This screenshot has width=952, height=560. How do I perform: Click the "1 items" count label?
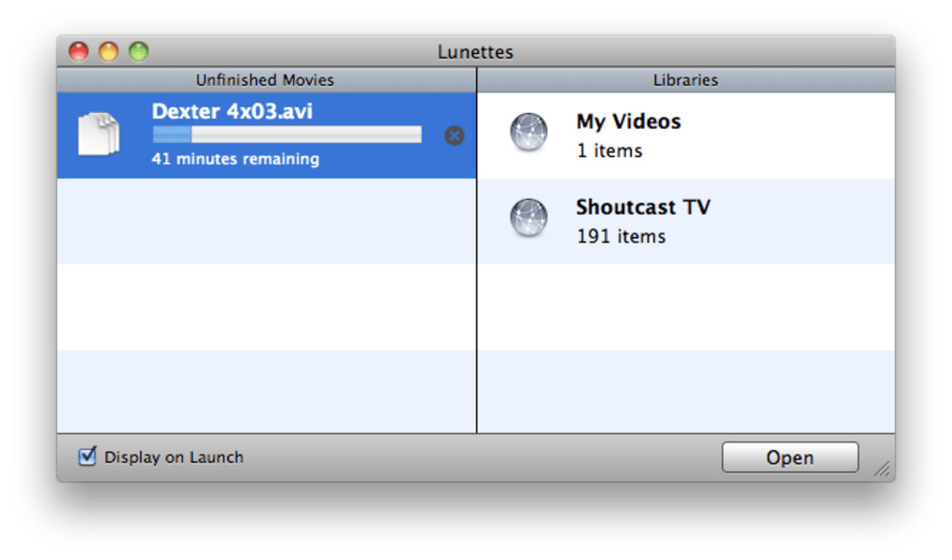click(x=609, y=150)
